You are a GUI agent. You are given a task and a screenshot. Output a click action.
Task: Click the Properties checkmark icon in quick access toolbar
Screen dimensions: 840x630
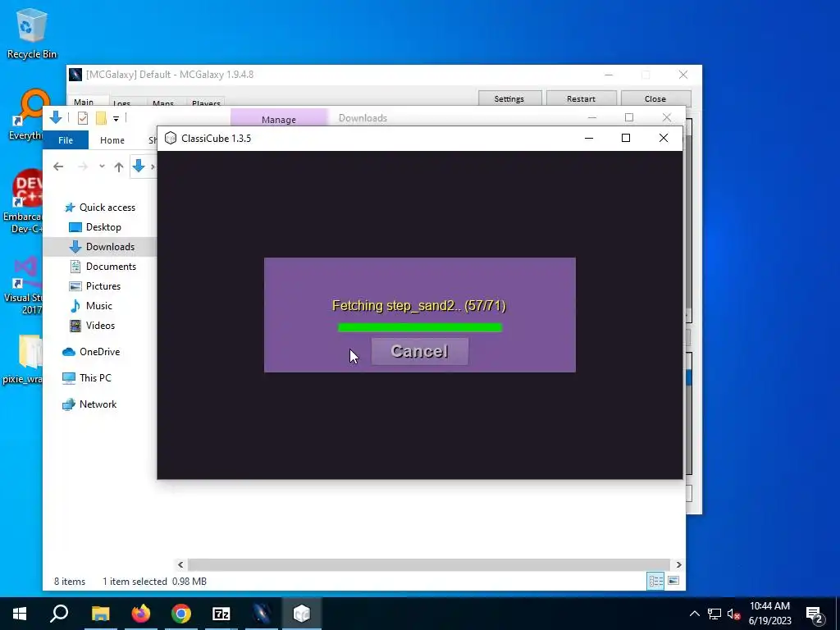click(83, 118)
